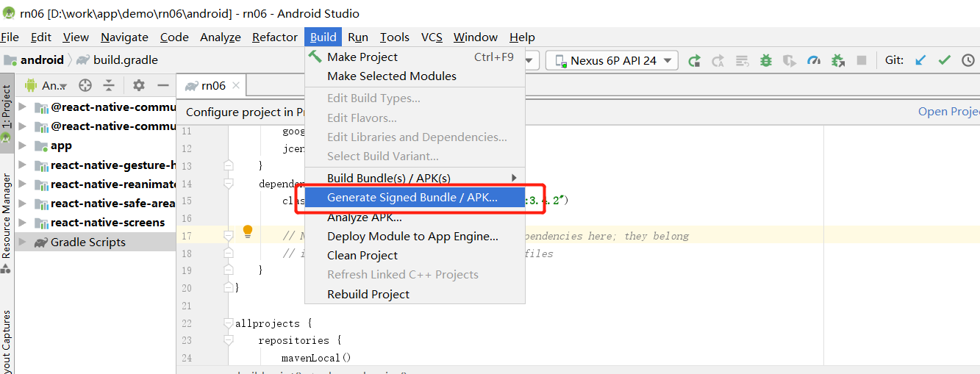Open Project panel gear settings
This screenshot has width=980, height=374.
pyautogui.click(x=139, y=86)
